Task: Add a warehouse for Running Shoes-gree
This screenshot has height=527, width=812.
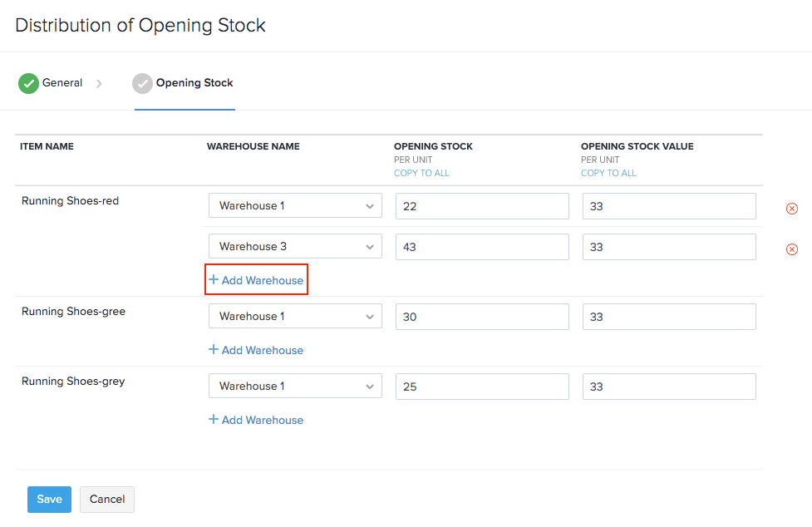Action: click(x=255, y=350)
